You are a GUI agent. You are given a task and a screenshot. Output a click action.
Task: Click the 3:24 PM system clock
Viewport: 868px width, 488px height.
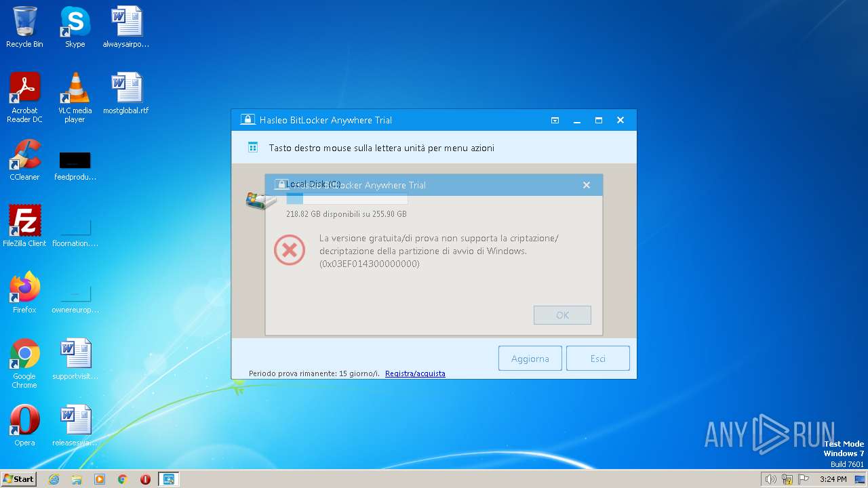point(833,479)
